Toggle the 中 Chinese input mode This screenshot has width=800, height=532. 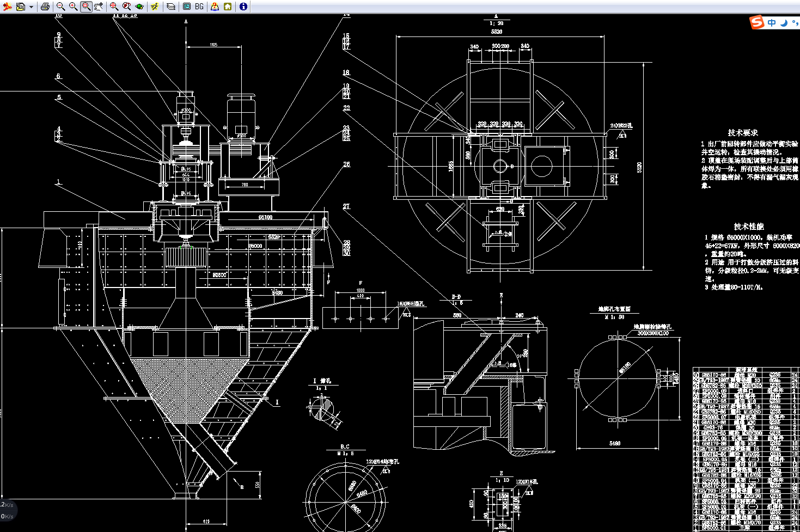tap(772, 22)
